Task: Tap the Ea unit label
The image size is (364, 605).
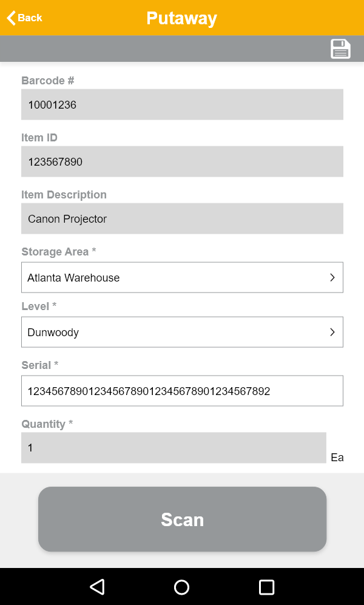Action: coord(337,458)
